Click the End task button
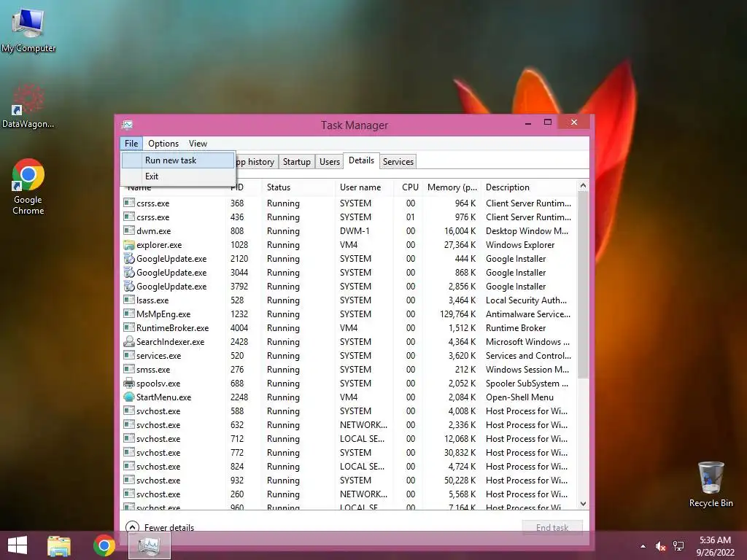This screenshot has height=560, width=747. tap(552, 527)
